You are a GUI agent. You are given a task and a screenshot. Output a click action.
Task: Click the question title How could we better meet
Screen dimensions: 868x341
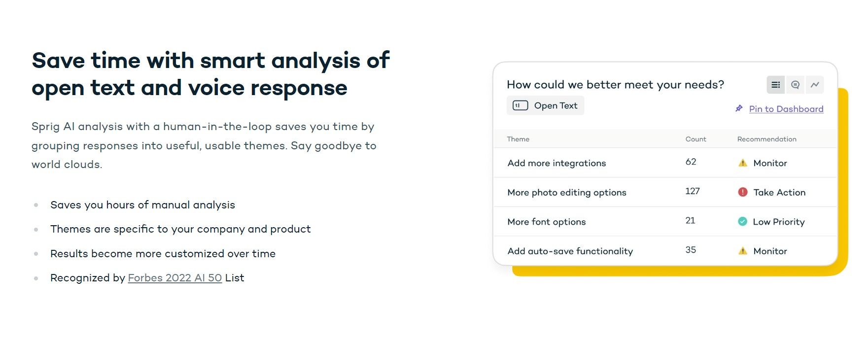point(616,85)
